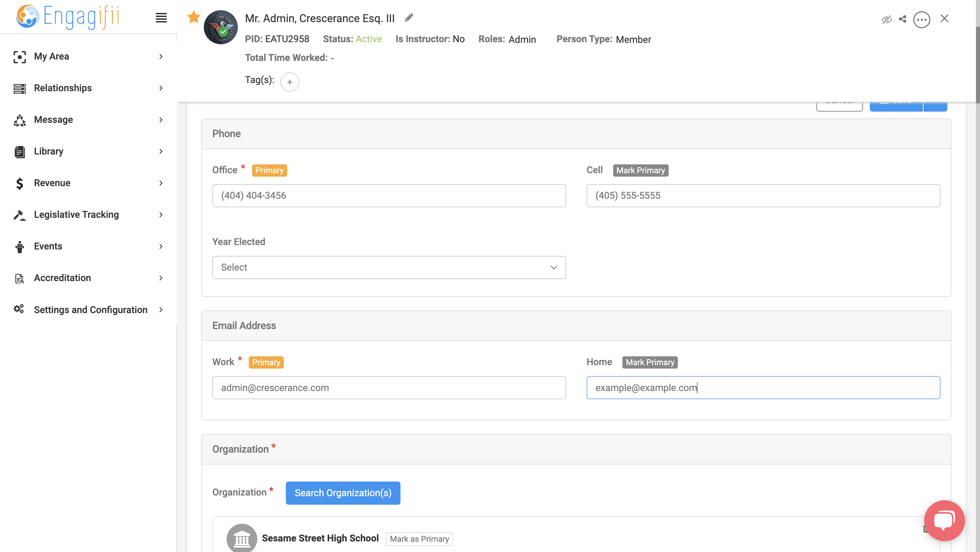The height and width of the screenshot is (552, 980).
Task: Click Accreditation sidebar icon
Action: click(20, 278)
